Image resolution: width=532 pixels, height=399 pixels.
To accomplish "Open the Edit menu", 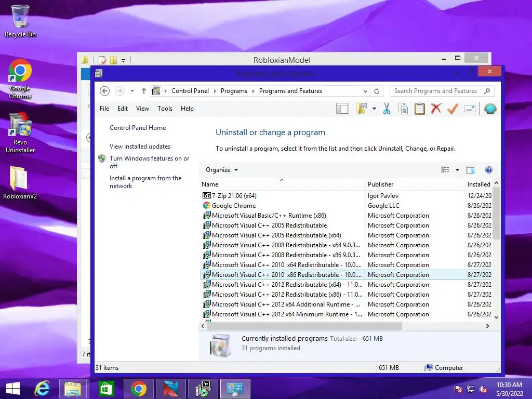I will tap(123, 109).
